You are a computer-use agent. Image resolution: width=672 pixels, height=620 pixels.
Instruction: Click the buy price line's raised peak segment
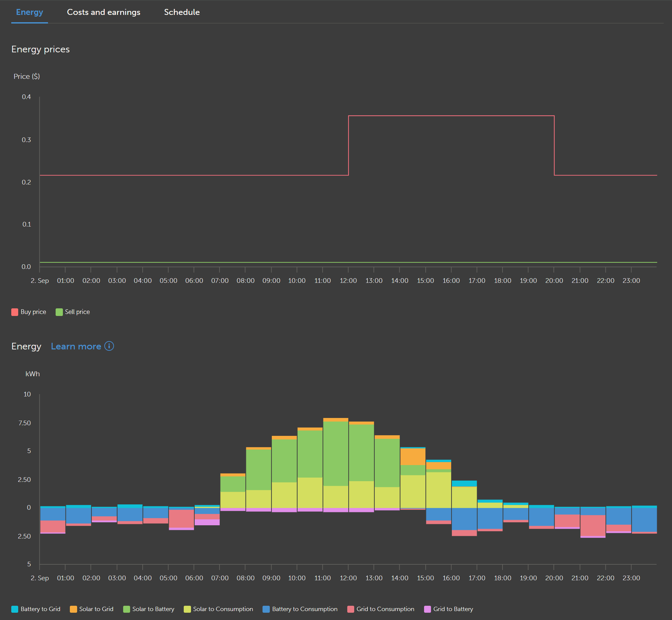tap(451, 116)
